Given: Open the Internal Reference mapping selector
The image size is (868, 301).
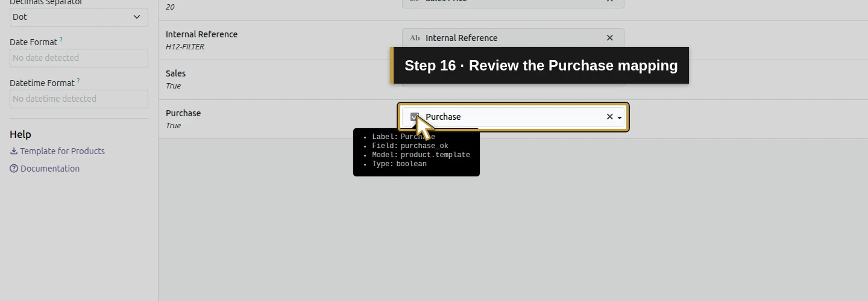Looking at the screenshot, I should [513, 38].
